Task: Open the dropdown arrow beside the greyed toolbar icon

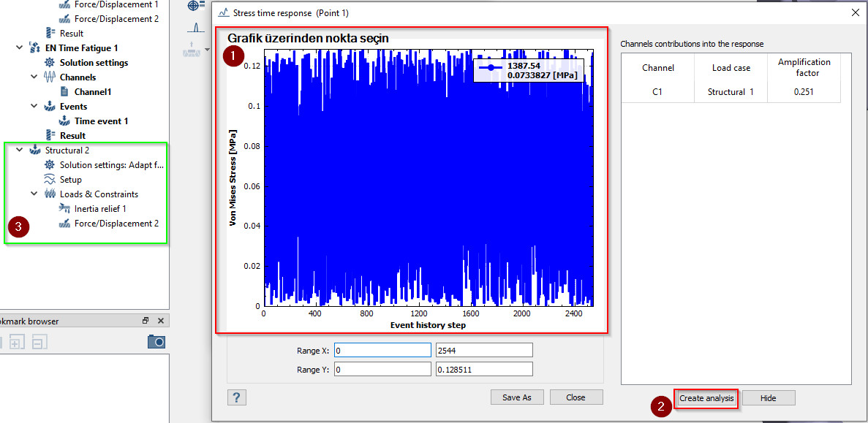Action: pos(208,50)
